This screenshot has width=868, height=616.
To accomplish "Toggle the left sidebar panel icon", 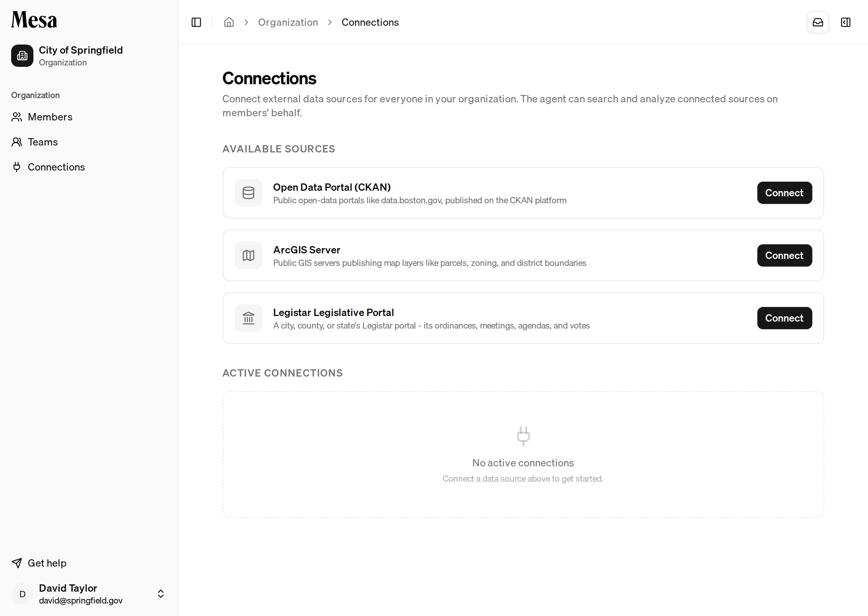I will (196, 22).
